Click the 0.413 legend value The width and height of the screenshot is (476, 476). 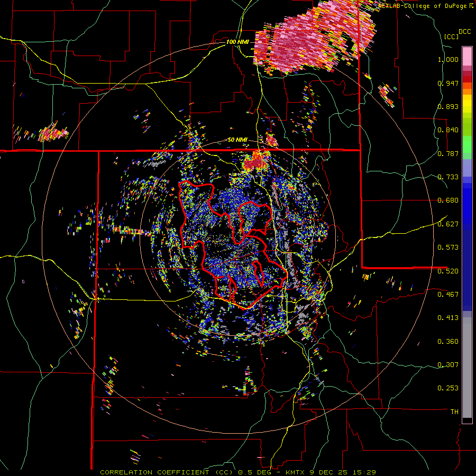(448, 318)
